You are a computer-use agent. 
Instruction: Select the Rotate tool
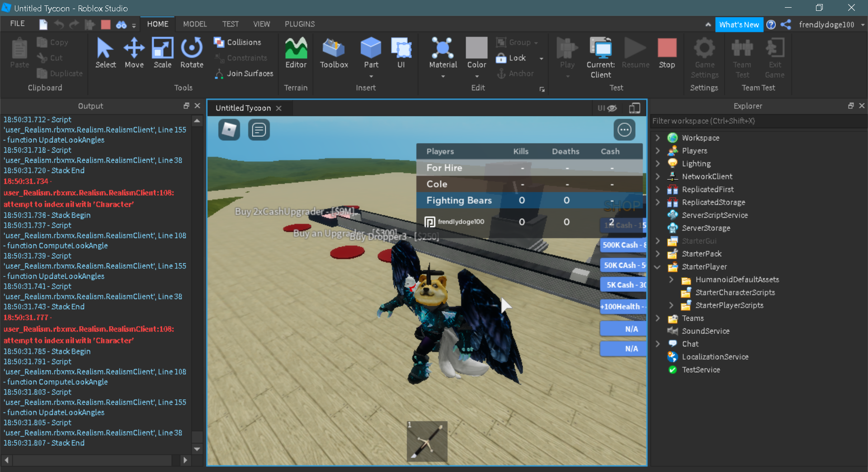(191, 53)
